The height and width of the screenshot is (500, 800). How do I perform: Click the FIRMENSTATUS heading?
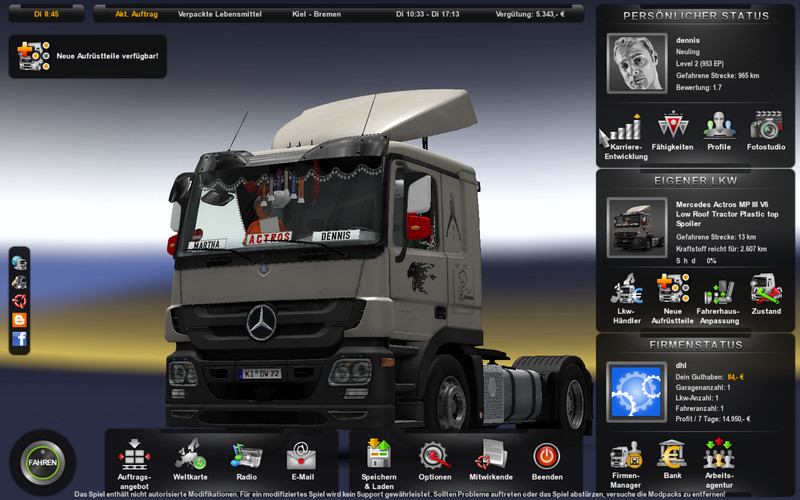pyautogui.click(x=695, y=345)
